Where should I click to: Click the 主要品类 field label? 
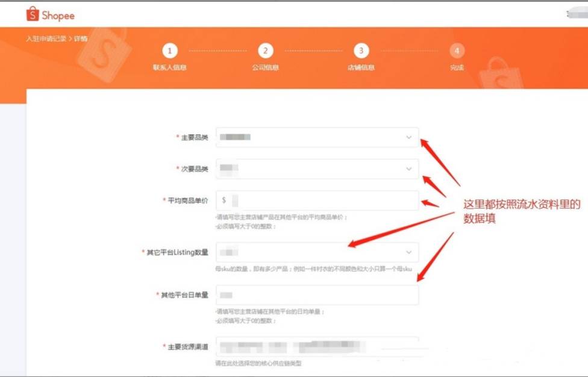point(194,137)
